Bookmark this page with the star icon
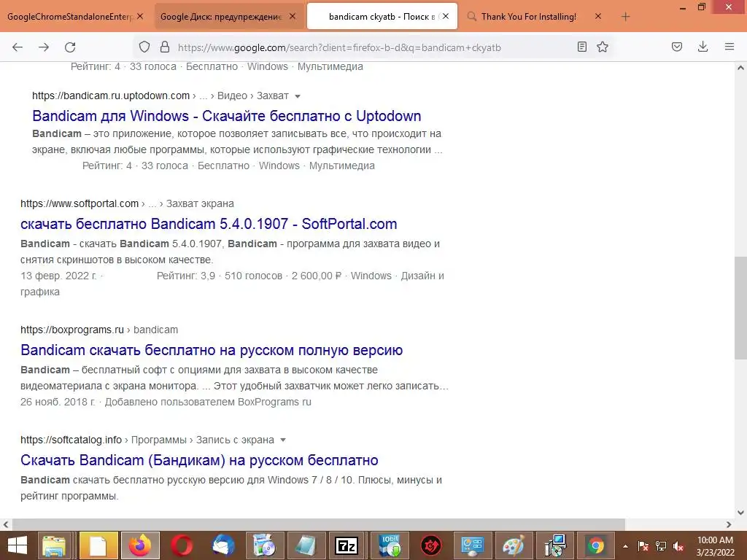This screenshot has height=560, width=747. click(x=603, y=47)
